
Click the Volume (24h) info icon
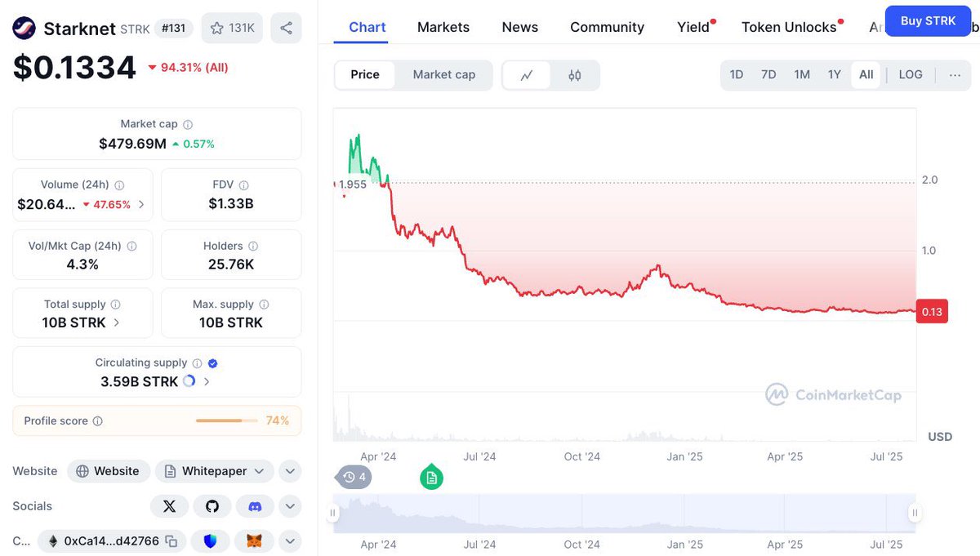pos(119,185)
